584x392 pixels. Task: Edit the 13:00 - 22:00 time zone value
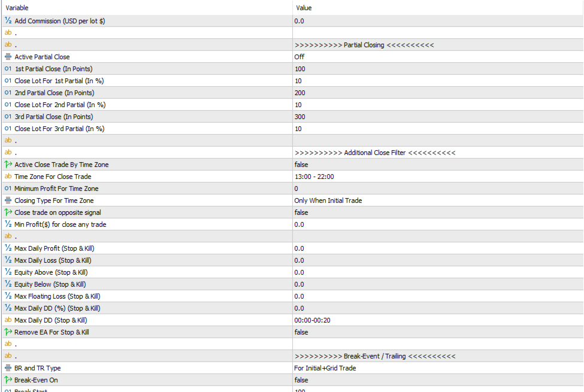(x=314, y=177)
